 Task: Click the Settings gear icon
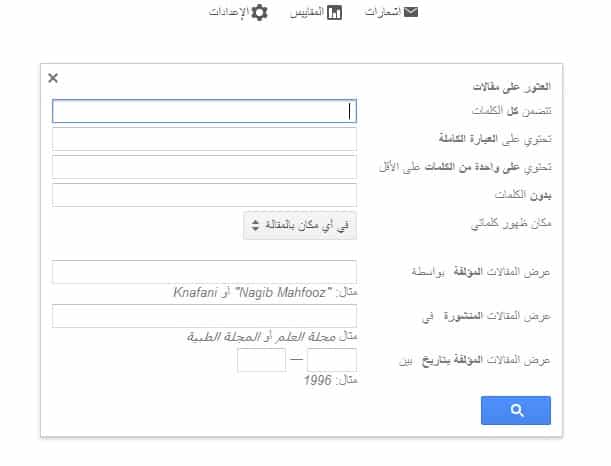tap(260, 12)
